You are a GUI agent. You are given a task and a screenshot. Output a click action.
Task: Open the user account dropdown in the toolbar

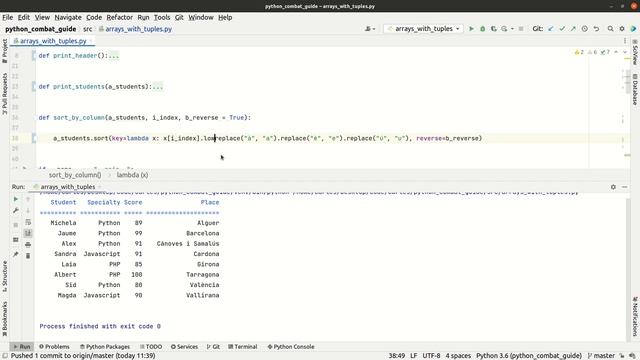pos(370,29)
